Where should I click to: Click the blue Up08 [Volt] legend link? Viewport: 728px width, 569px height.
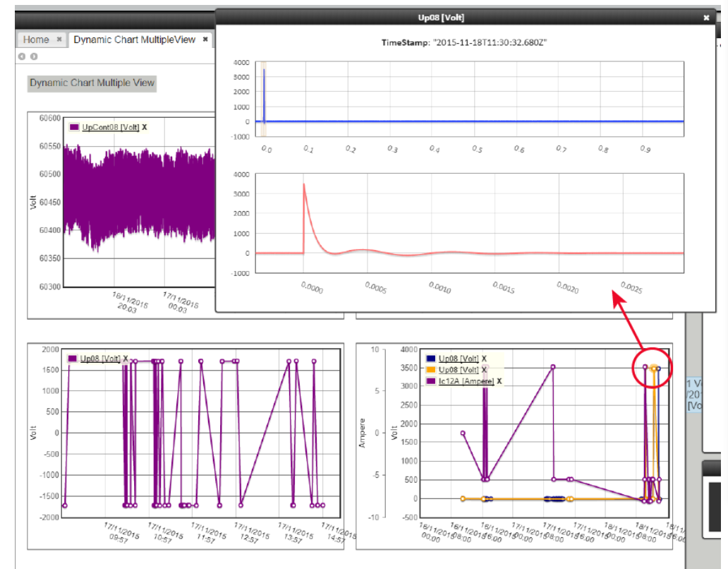(459, 359)
